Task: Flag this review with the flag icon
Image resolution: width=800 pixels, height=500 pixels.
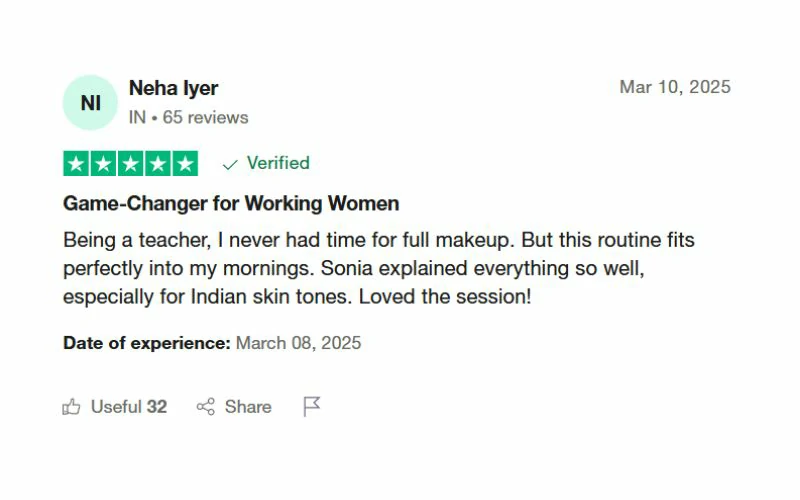Action: pyautogui.click(x=312, y=407)
